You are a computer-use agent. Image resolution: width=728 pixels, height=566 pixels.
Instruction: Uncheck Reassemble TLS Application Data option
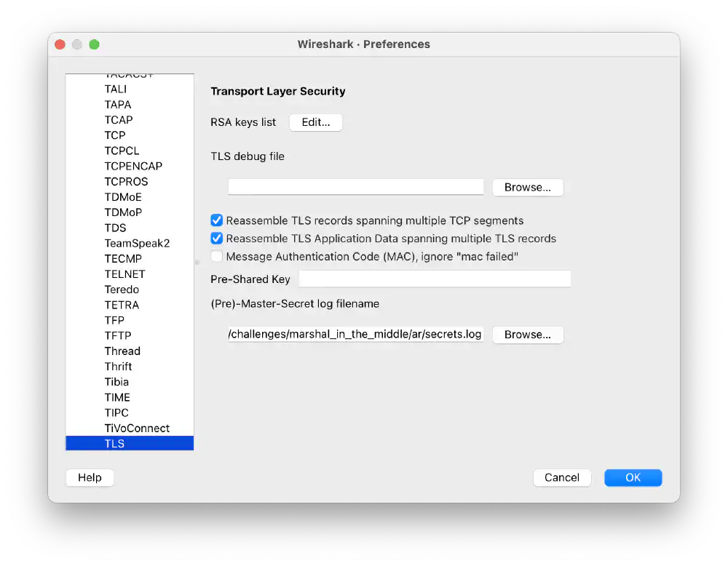[217, 238]
